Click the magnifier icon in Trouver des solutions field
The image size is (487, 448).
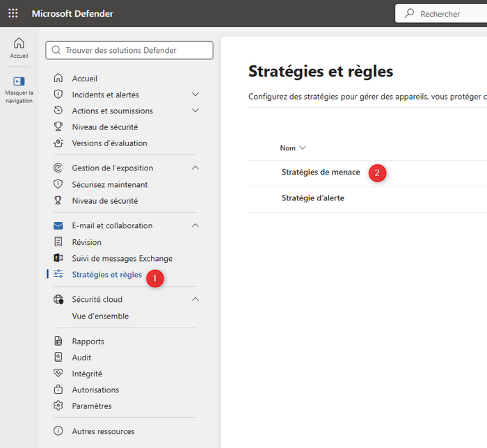pos(56,50)
